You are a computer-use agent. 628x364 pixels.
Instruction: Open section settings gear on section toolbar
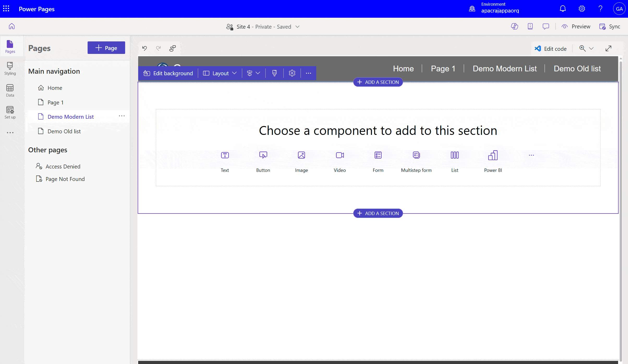[x=292, y=73]
